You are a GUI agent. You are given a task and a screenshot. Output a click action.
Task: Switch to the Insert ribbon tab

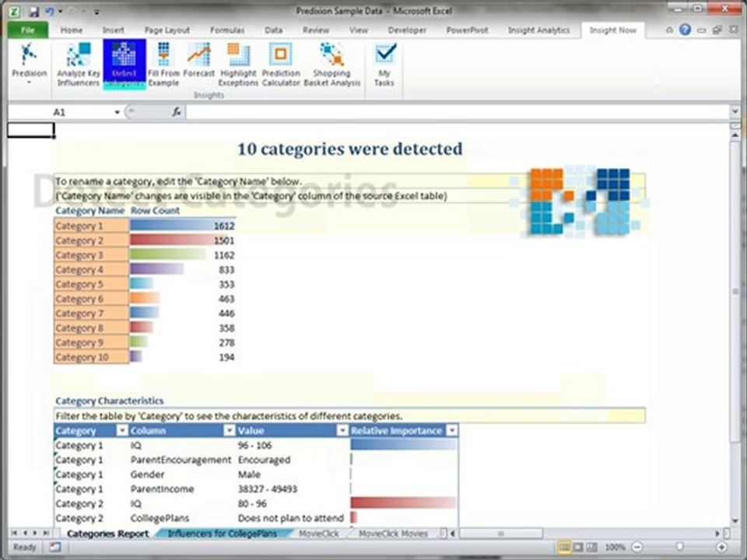point(114,30)
